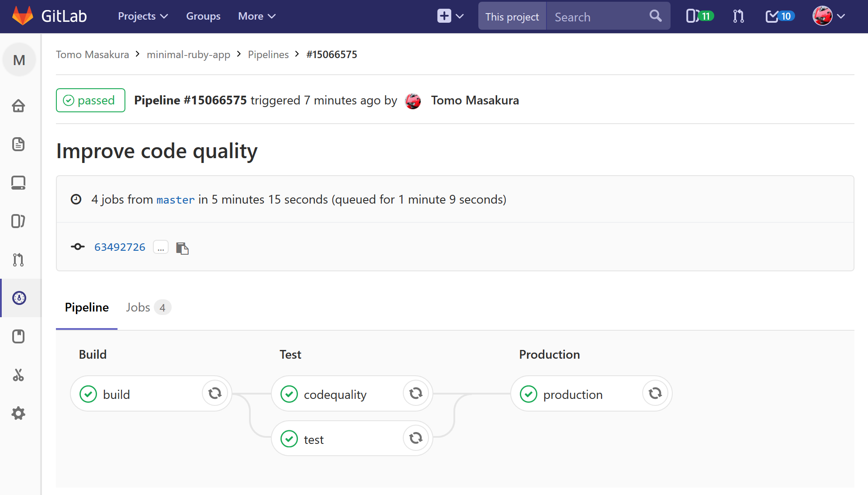Expand the More dropdown menu

256,17
